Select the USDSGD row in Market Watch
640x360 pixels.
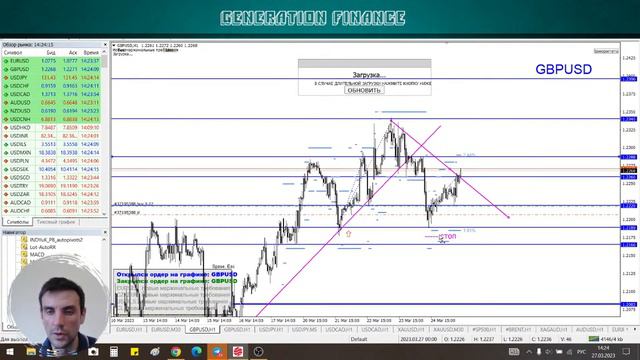51,178
